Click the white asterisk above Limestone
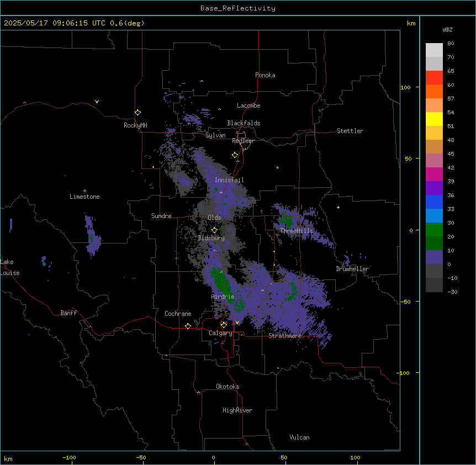This screenshot has height=465, width=476. point(84,191)
